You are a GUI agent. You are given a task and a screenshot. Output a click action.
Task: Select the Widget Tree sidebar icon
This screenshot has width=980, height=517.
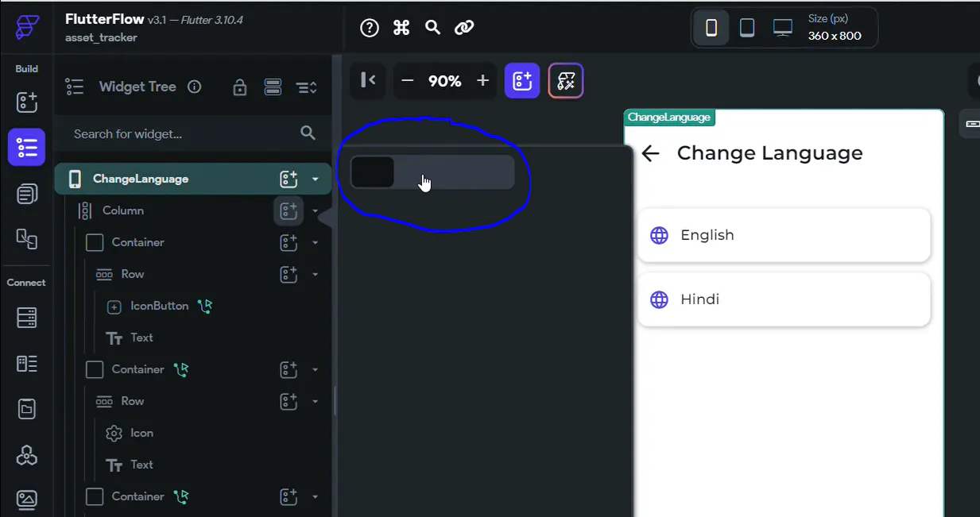click(x=27, y=147)
